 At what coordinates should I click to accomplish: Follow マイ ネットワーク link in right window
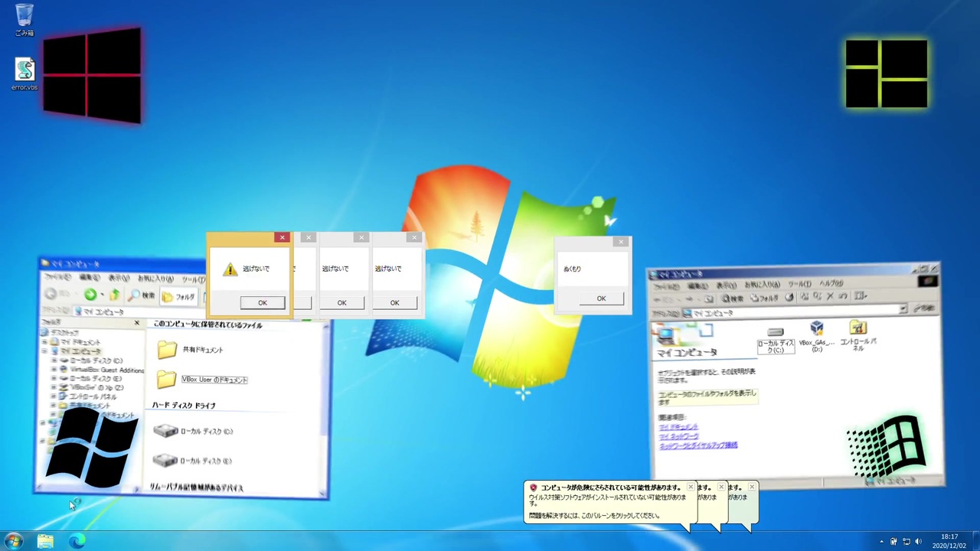pyautogui.click(x=678, y=436)
